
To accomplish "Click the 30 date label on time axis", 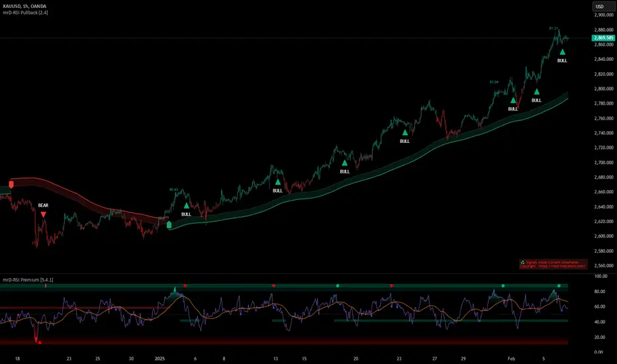I will (131, 359).
